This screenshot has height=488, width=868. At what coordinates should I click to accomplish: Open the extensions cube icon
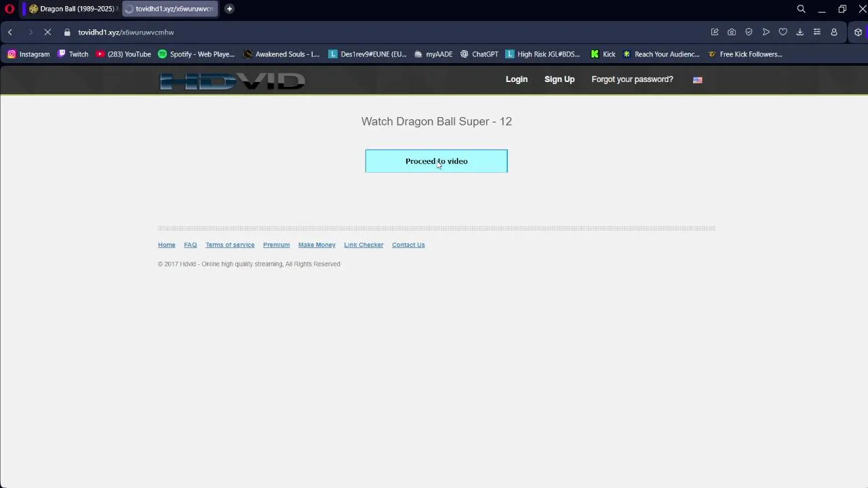858,32
